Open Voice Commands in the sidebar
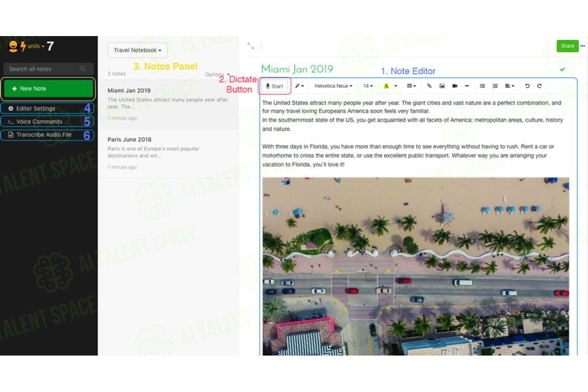588x392 pixels. [x=47, y=122]
